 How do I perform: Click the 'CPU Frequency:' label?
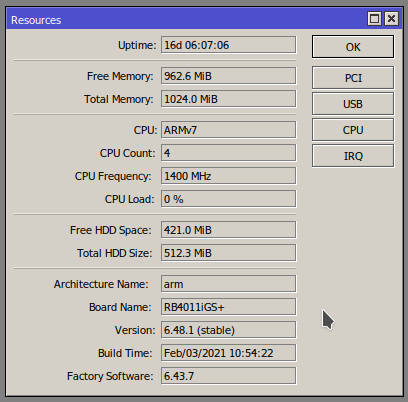[x=113, y=176]
